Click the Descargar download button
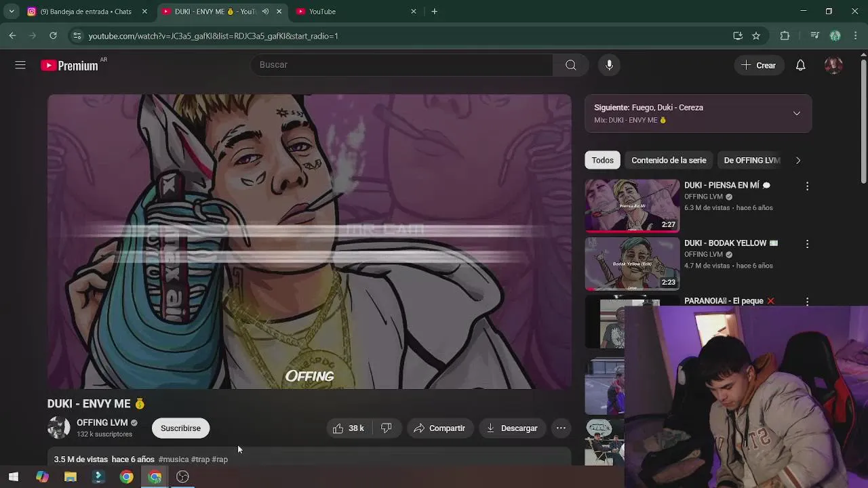 pos(512,428)
